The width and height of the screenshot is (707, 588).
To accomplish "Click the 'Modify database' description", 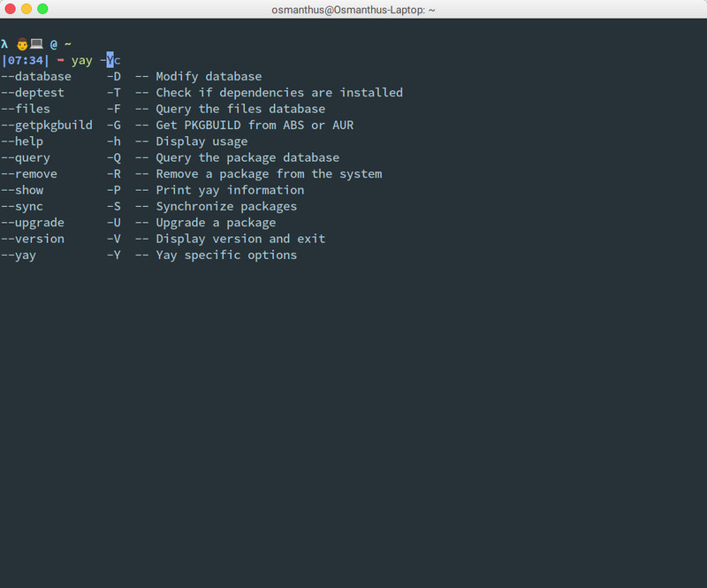I will (x=209, y=76).
